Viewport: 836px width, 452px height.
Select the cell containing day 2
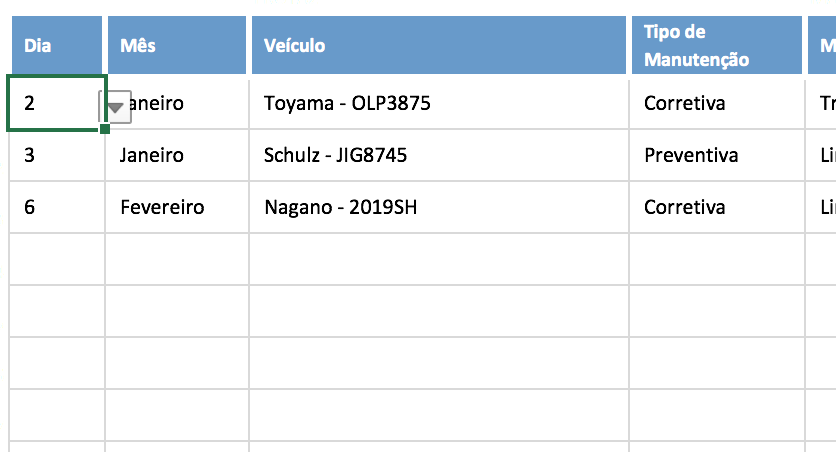[x=55, y=103]
